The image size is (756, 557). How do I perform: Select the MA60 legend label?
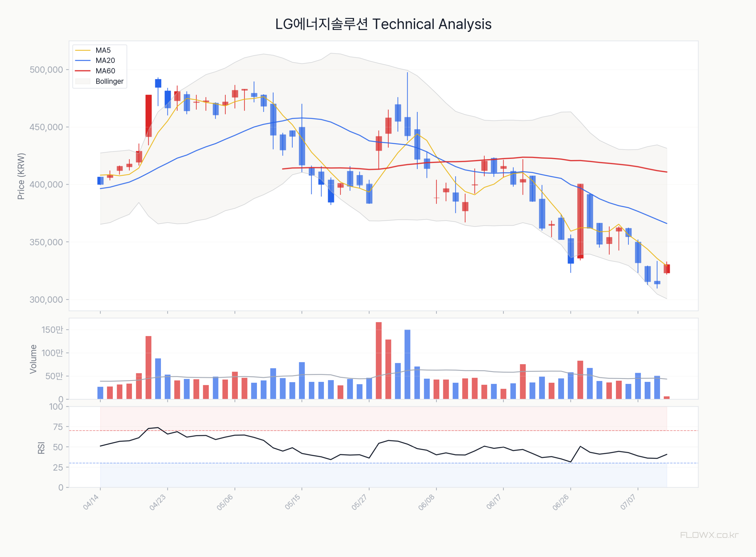(105, 71)
